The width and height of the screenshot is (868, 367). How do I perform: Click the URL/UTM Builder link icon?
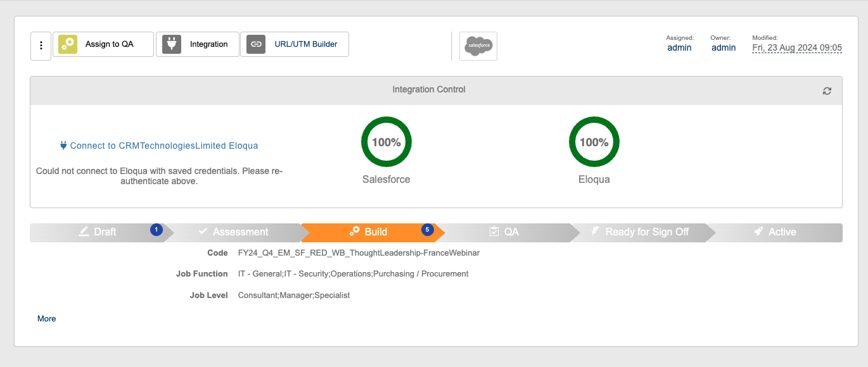(x=256, y=44)
